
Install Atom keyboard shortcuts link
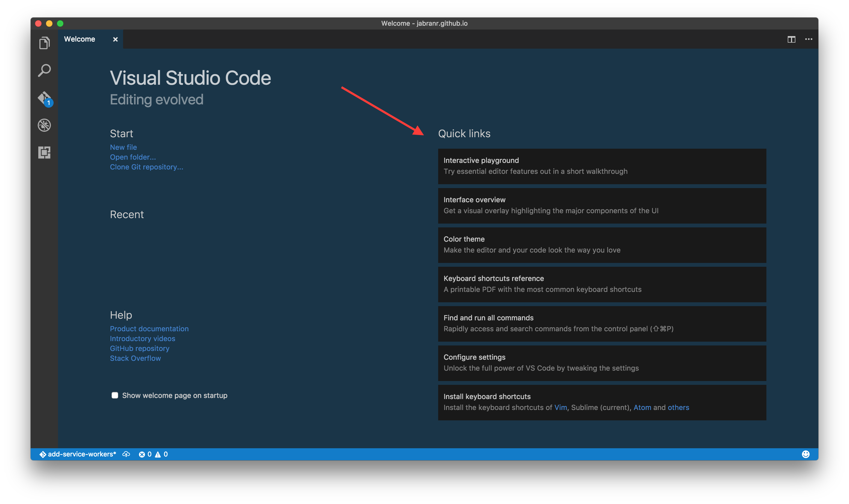tap(642, 407)
